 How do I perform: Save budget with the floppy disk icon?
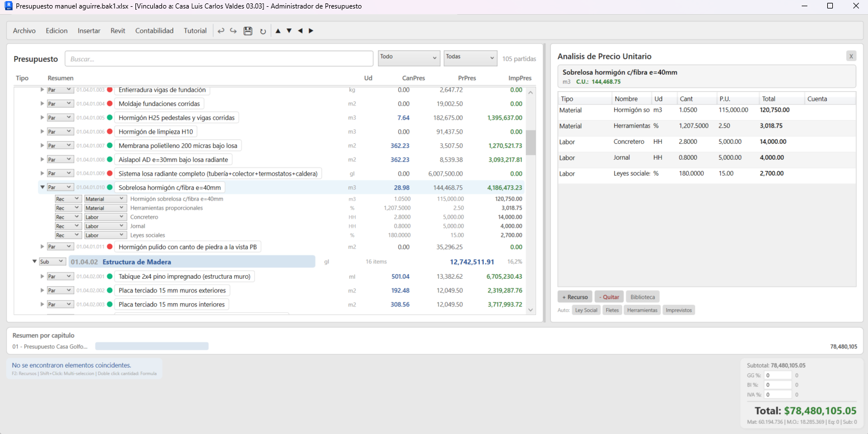pos(248,31)
